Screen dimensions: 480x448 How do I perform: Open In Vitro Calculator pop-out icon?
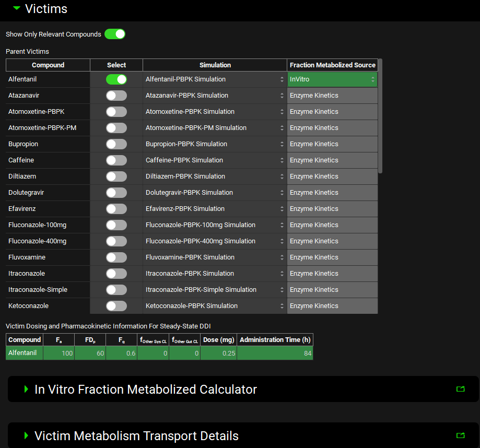click(x=460, y=389)
